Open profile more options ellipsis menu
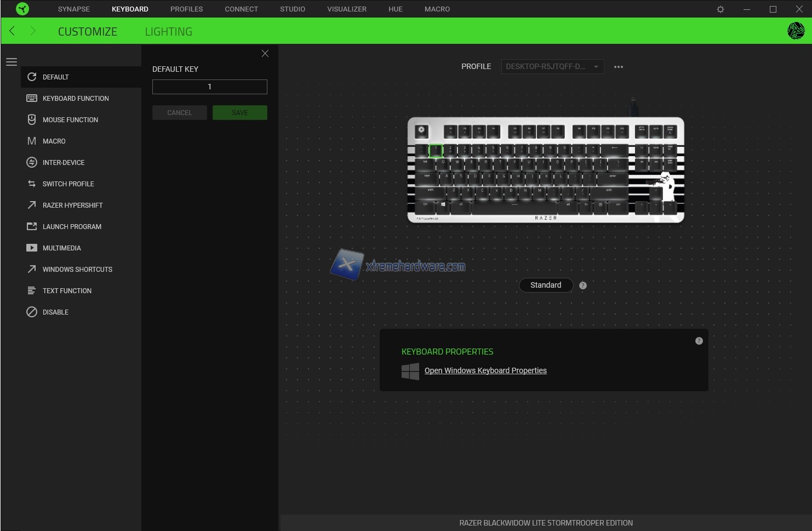The image size is (812, 531). tap(618, 67)
